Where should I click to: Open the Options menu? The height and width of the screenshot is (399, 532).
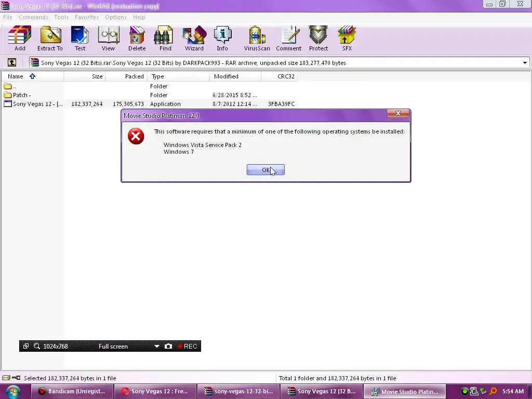116,17
